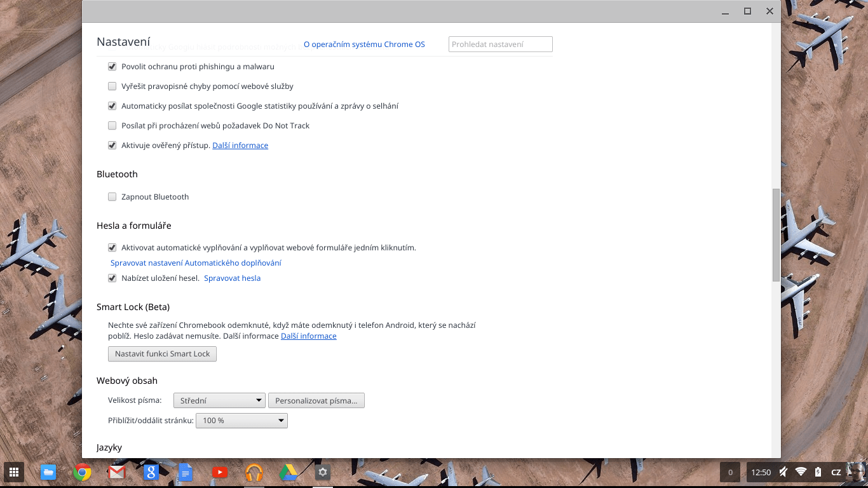Image resolution: width=868 pixels, height=488 pixels.
Task: Click the Hesla a formuláře heading
Action: coord(134,225)
